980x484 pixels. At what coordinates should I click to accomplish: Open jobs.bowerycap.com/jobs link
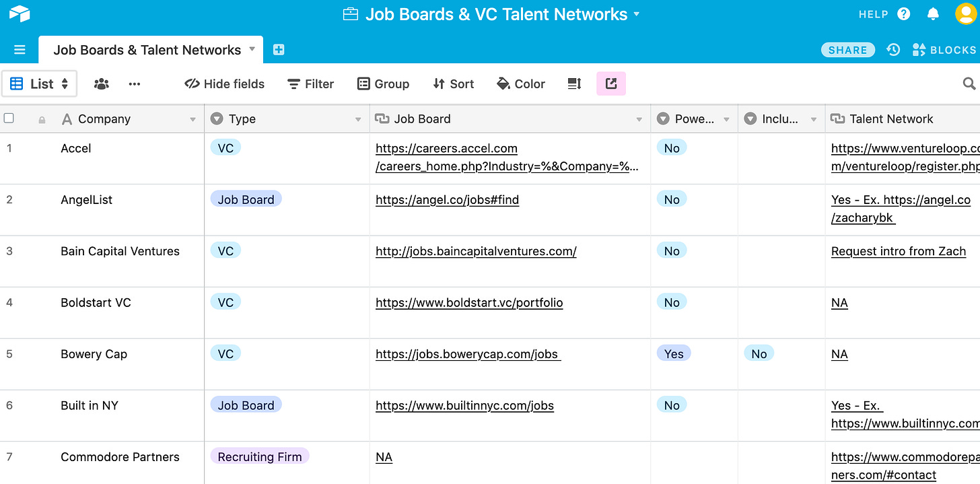pos(468,354)
